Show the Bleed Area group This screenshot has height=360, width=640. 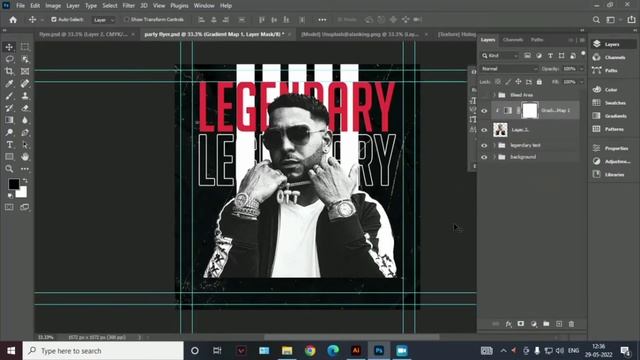tap(484, 95)
